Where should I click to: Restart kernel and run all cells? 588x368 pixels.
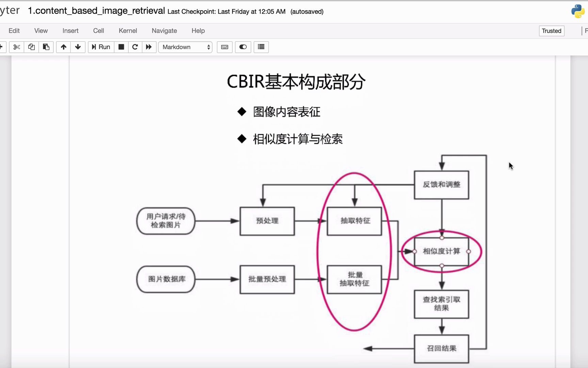click(149, 47)
